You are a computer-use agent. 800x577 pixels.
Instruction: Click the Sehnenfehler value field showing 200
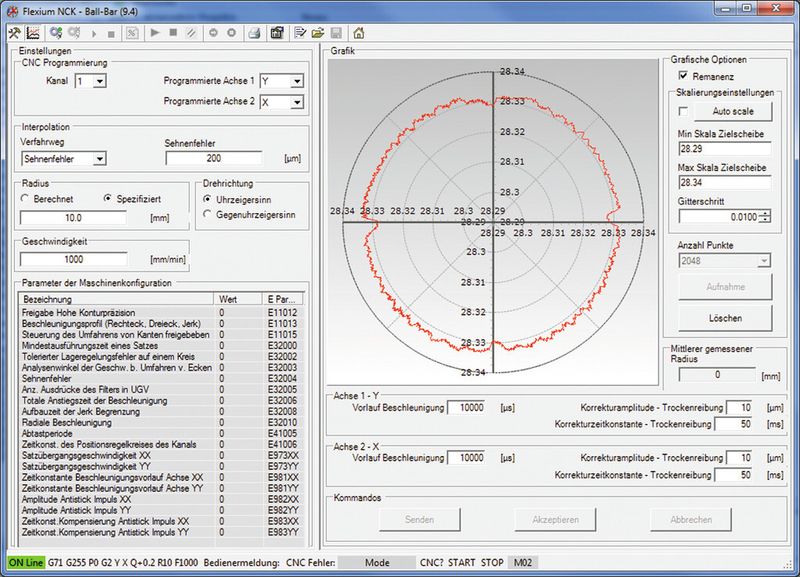point(213,158)
